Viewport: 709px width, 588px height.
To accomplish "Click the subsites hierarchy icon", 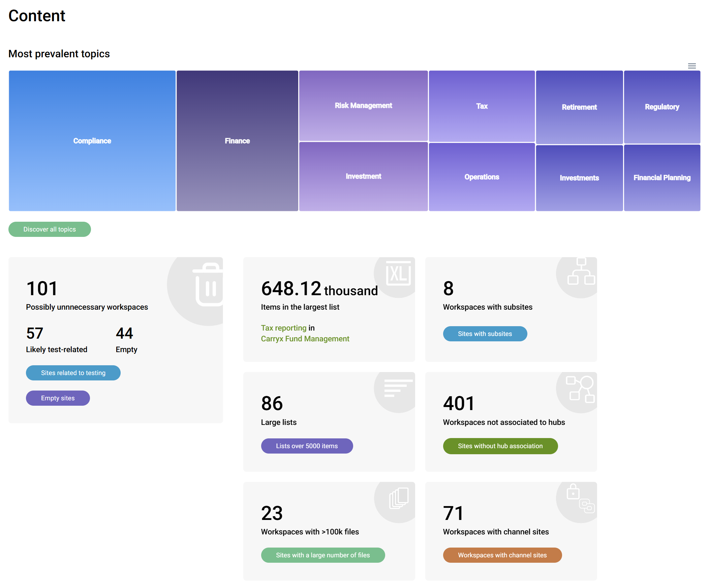I will tap(581, 272).
